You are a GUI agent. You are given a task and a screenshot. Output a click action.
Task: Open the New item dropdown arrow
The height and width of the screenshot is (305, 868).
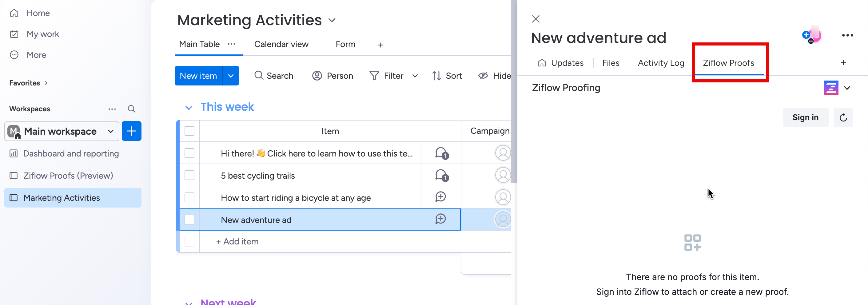tap(231, 76)
